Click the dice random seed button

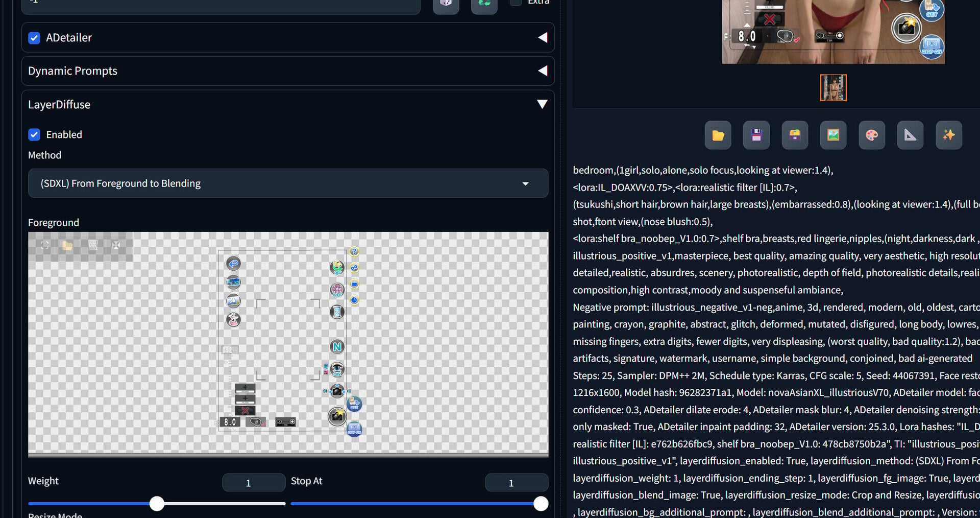pyautogui.click(x=446, y=4)
